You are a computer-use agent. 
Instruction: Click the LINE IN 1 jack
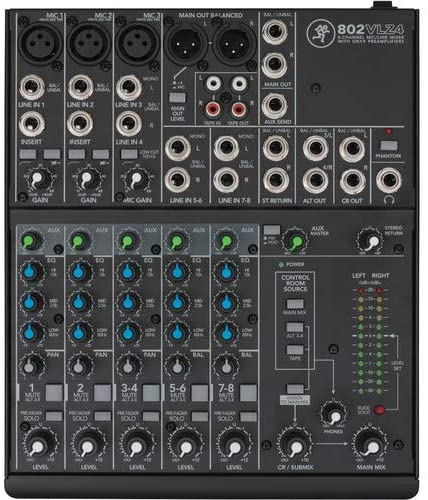(x=32, y=87)
